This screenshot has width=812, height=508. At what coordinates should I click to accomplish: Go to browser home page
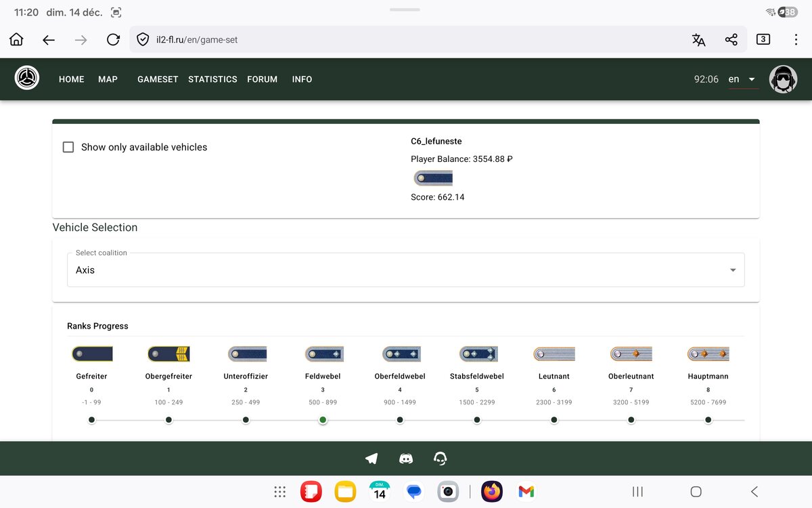[16, 39]
